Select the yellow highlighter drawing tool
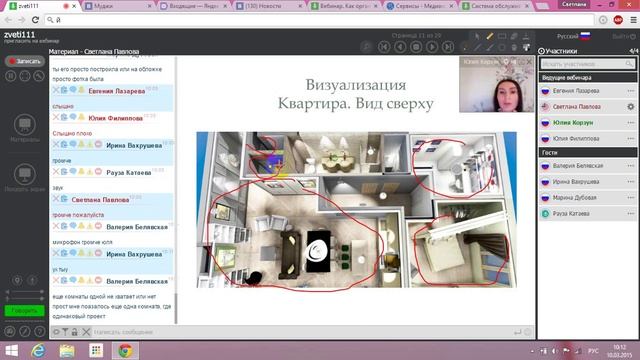Image resolution: width=640 pixels, height=360 pixels. pos(490,36)
